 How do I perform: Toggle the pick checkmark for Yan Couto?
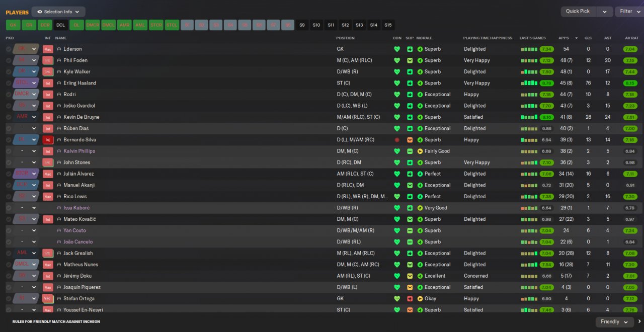tap(9, 231)
